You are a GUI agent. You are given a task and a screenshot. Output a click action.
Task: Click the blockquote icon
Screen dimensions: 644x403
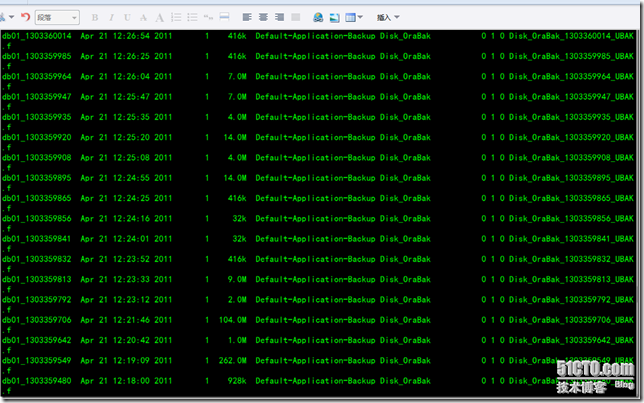click(x=208, y=17)
